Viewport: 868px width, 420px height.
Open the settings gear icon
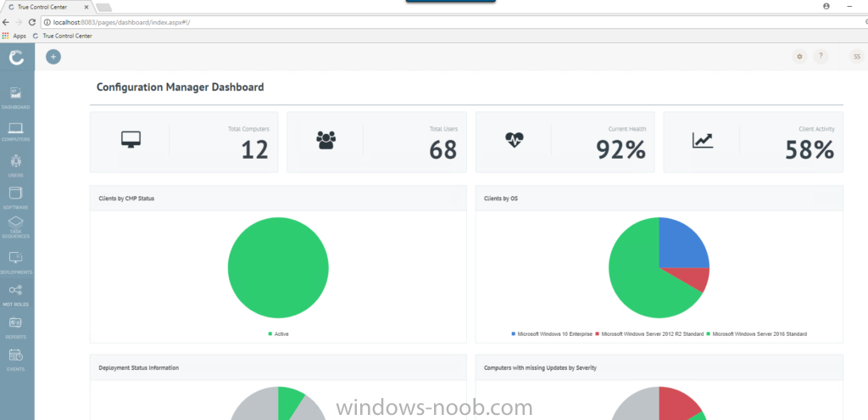[798, 57]
